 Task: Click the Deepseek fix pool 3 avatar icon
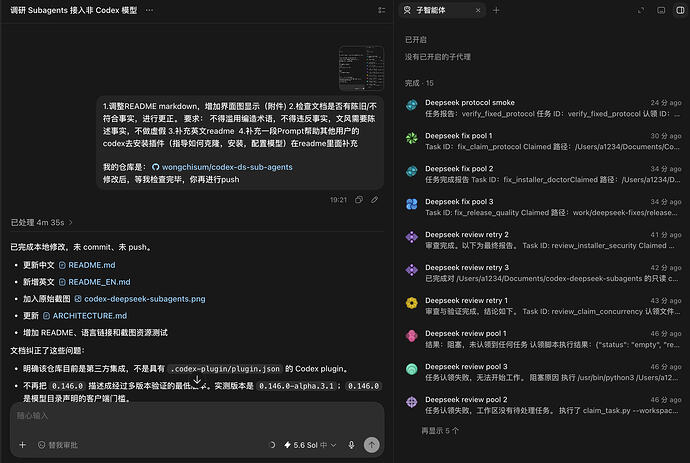pyautogui.click(x=411, y=204)
